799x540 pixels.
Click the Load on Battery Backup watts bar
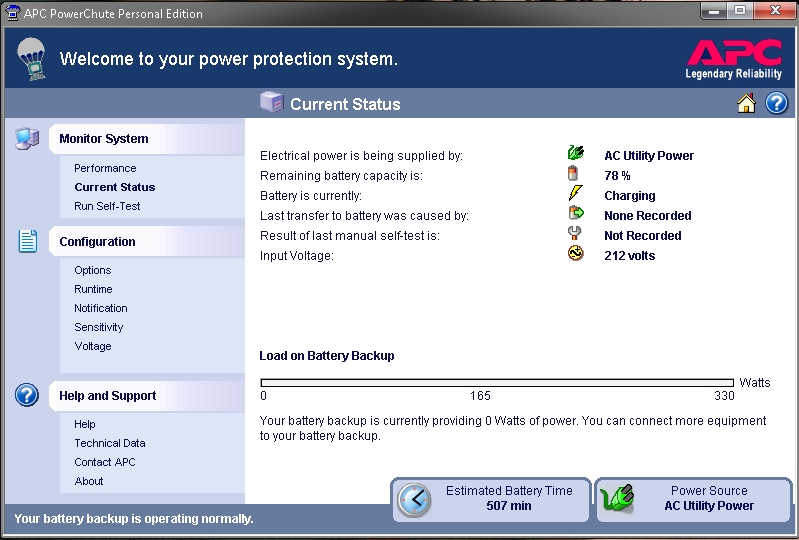tap(497, 383)
